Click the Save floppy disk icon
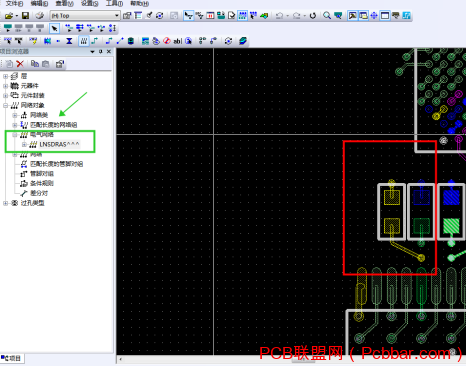 [25, 16]
